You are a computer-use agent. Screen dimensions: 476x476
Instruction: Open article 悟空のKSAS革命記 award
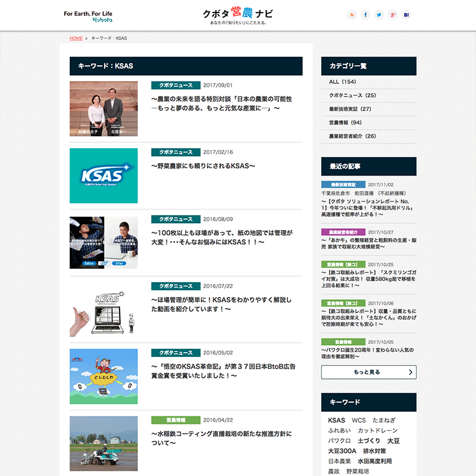(224, 371)
